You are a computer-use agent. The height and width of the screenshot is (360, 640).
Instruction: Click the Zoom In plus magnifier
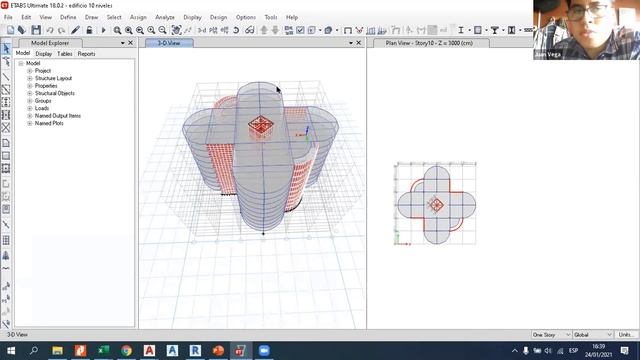pyautogui.click(x=151, y=30)
